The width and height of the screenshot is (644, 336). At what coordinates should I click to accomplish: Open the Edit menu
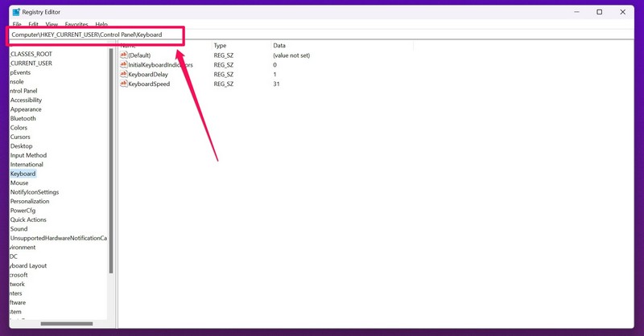(33, 25)
